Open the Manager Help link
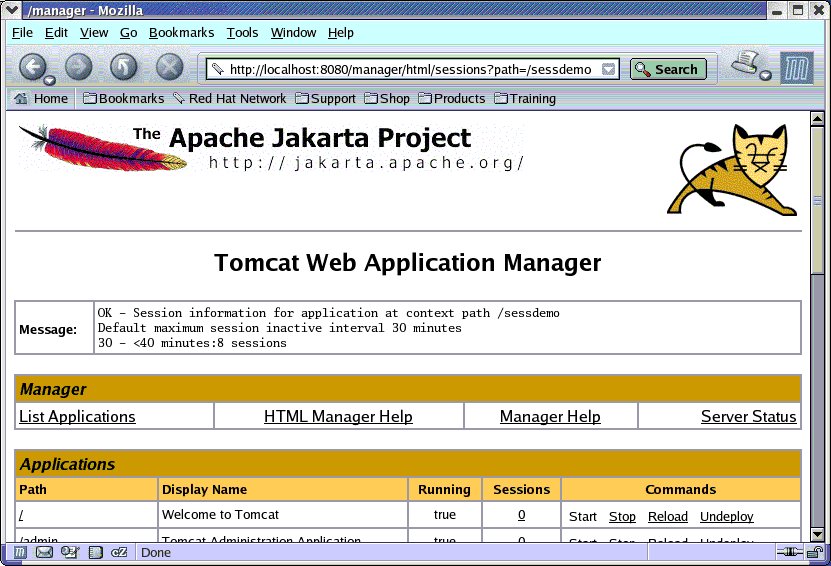 (550, 417)
